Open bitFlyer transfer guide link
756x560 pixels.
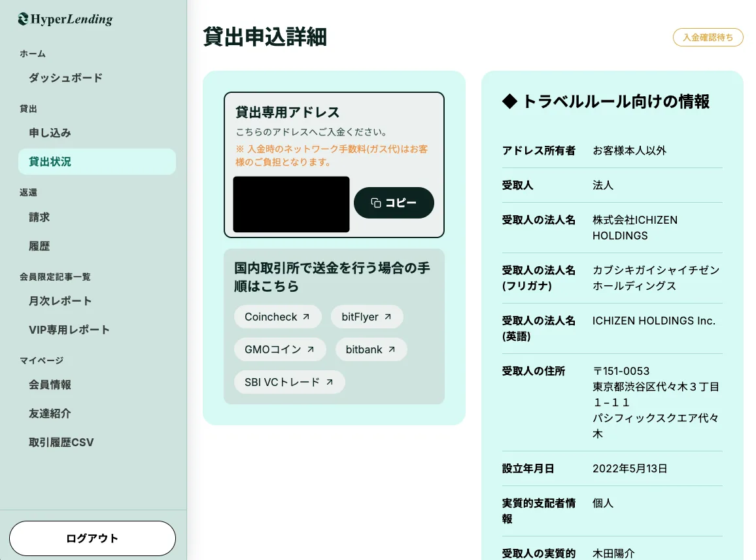tap(367, 317)
